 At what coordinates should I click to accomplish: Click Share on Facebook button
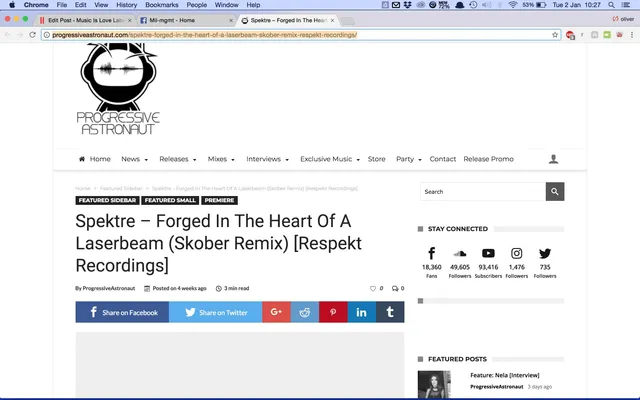coord(122,312)
